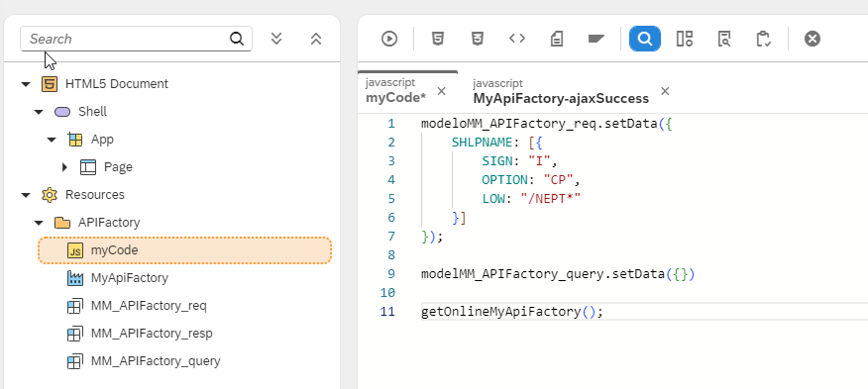
Task: Select the myCode script in tree
Action: [185, 250]
